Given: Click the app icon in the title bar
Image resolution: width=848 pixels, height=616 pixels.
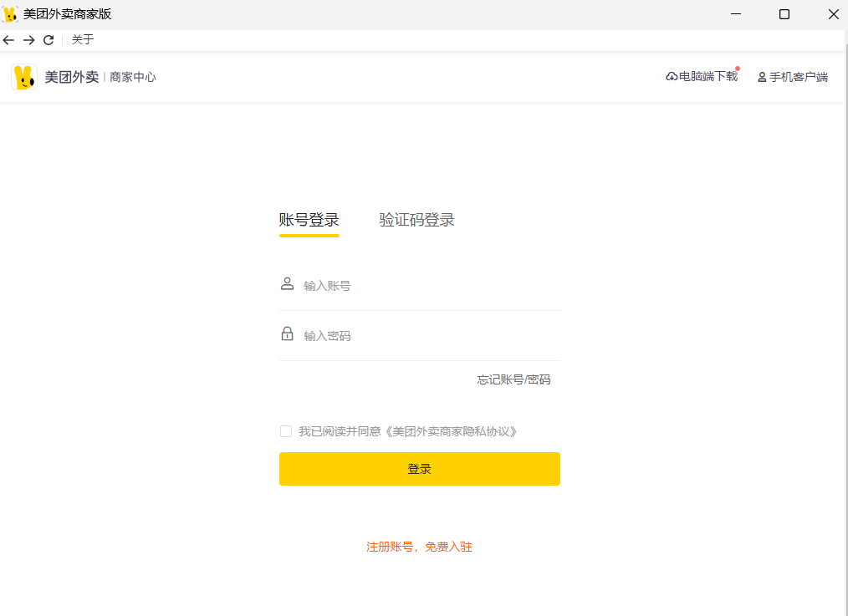Looking at the screenshot, I should [10, 14].
